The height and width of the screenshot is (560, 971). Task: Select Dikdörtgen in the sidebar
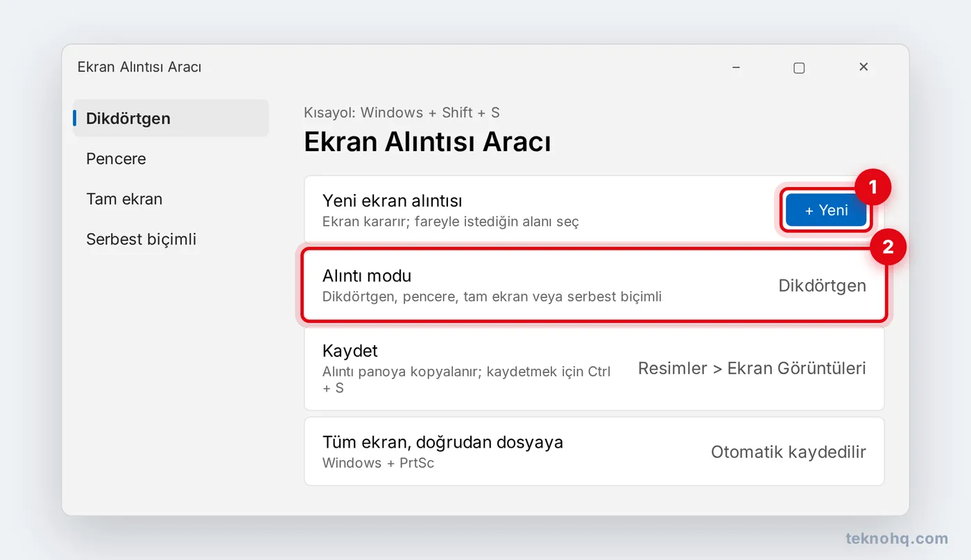tap(171, 119)
